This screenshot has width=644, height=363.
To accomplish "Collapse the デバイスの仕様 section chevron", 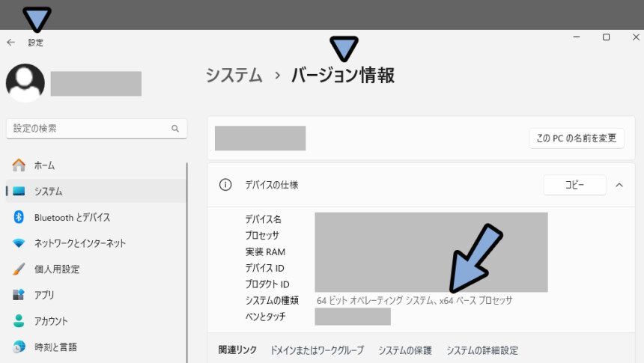I will point(619,185).
